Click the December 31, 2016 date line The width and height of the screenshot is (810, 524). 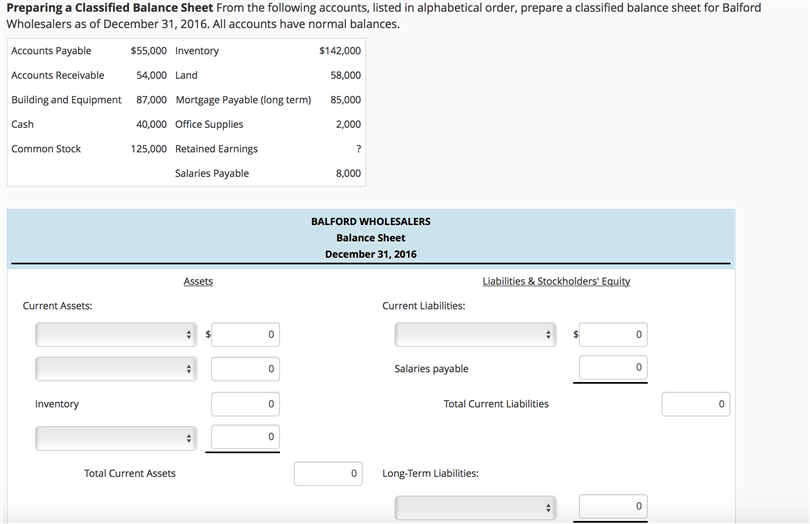(371, 254)
